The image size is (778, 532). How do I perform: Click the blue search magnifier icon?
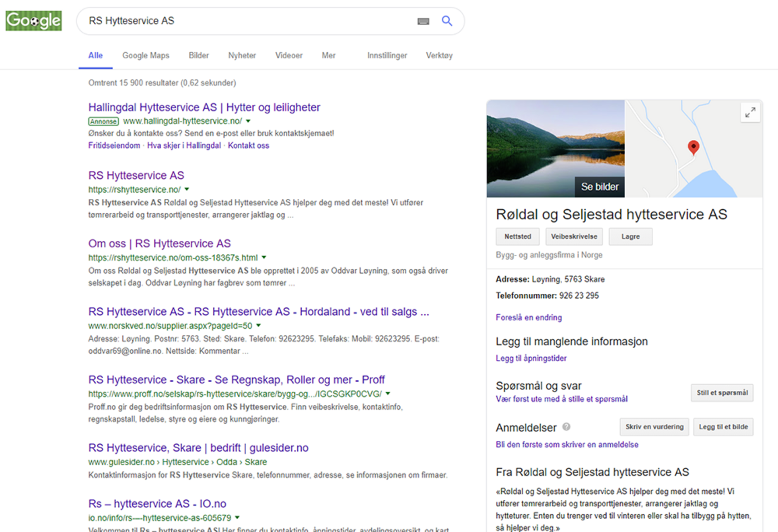click(x=447, y=21)
